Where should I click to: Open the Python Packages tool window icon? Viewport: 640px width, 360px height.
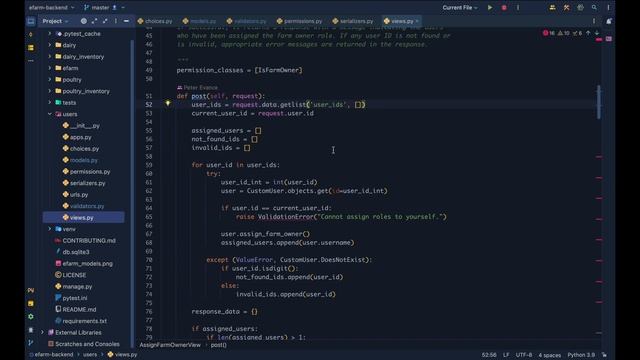tap(31, 303)
